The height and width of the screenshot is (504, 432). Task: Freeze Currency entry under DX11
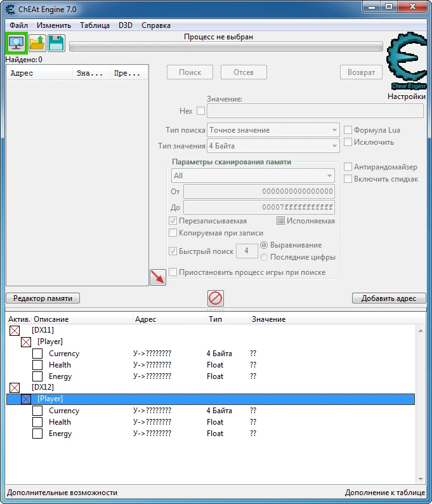[37, 354]
